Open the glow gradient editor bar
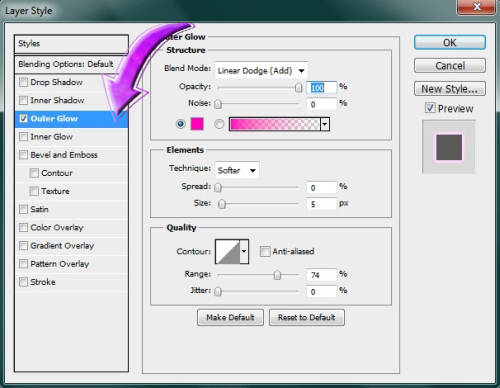 tap(275, 124)
